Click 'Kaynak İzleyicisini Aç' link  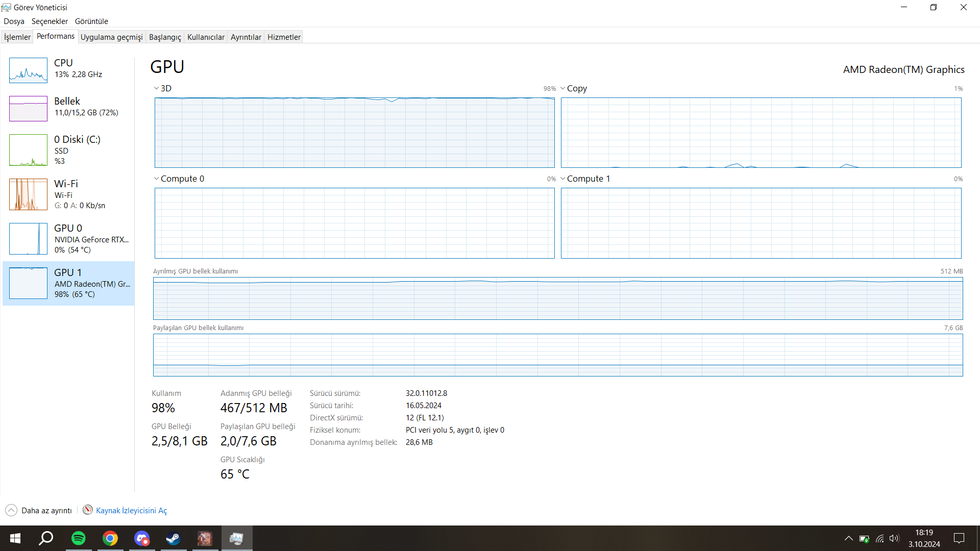[x=131, y=511]
